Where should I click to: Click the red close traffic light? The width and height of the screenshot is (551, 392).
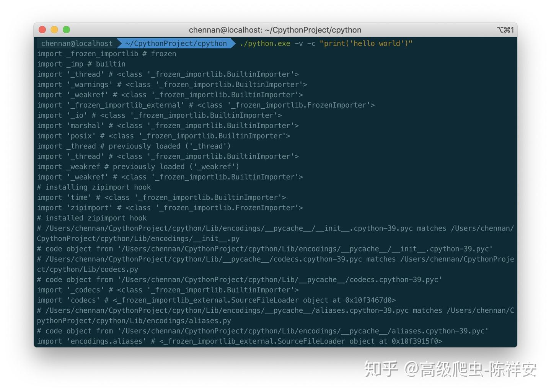(42, 29)
